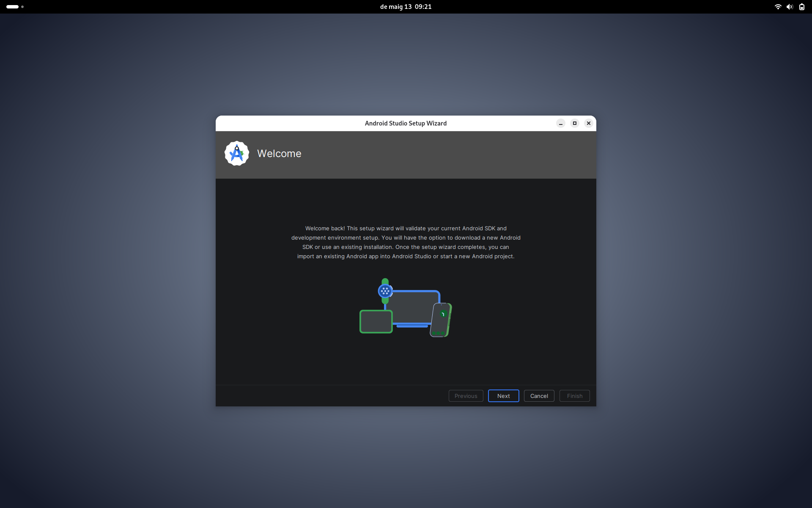Viewport: 812px width, 508px height.
Task: Minimize the Setup Wizard window
Action: tap(561, 123)
